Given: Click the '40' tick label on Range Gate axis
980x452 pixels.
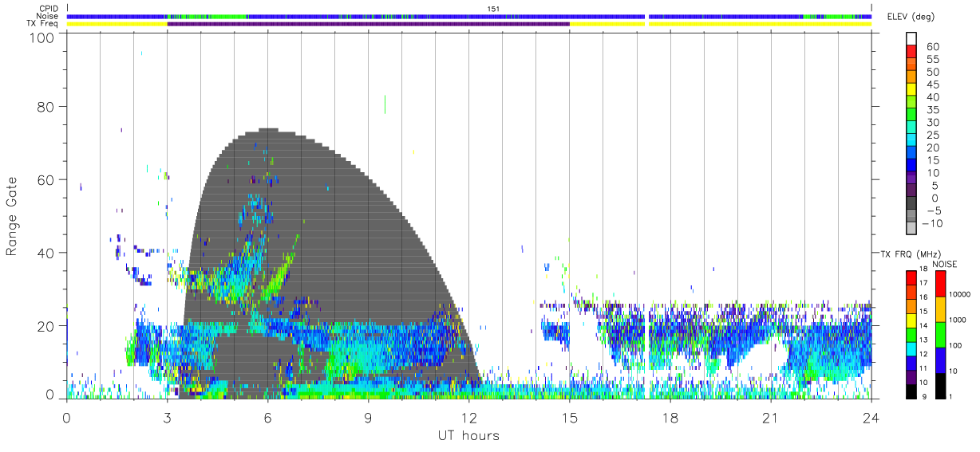Looking at the screenshot, I should coord(46,254).
